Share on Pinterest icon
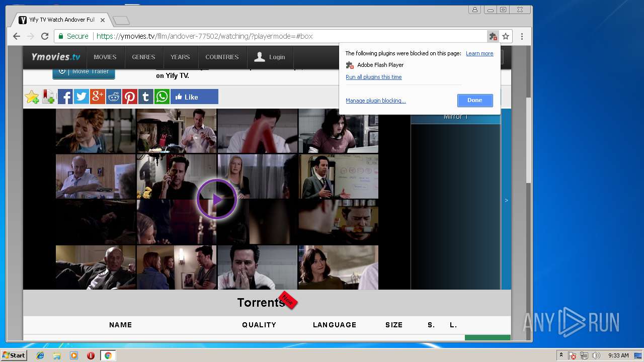644x362 pixels. pyautogui.click(x=129, y=97)
